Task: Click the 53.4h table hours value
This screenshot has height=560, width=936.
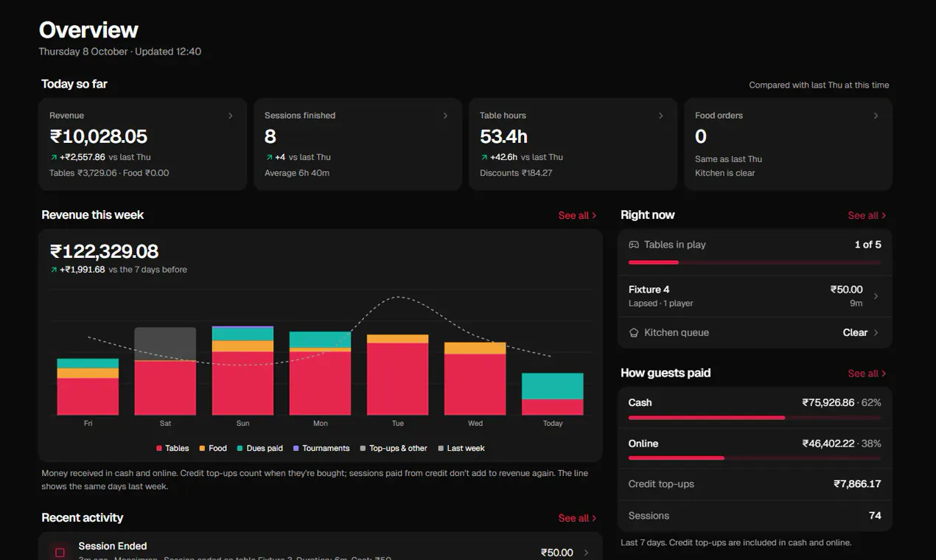Action: pyautogui.click(x=503, y=136)
